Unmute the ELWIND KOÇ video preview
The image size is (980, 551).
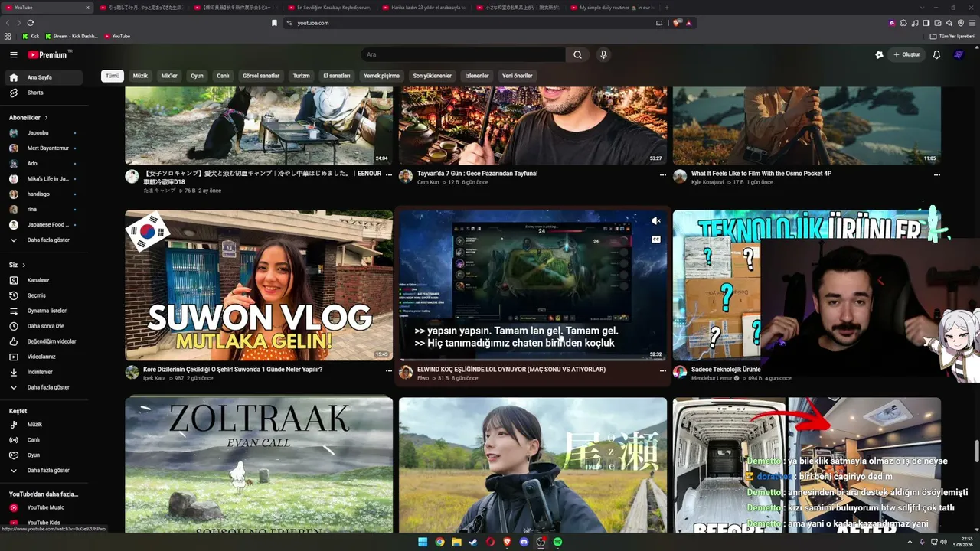[x=656, y=221]
